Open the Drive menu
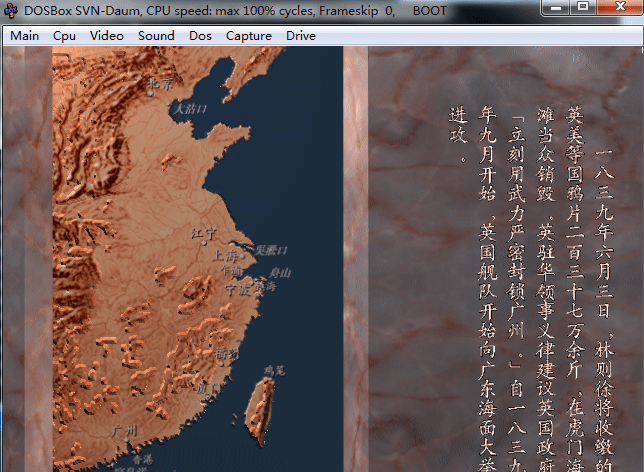Image resolution: width=644 pixels, height=472 pixels. pos(301,36)
